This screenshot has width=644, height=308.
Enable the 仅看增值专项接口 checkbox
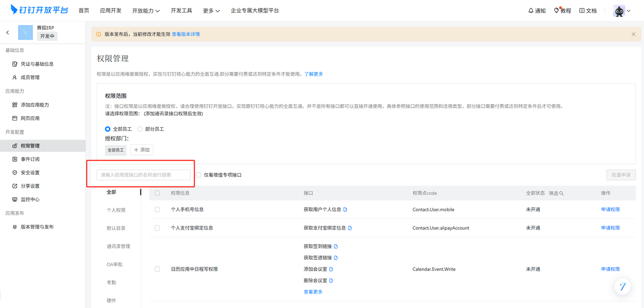(199, 175)
